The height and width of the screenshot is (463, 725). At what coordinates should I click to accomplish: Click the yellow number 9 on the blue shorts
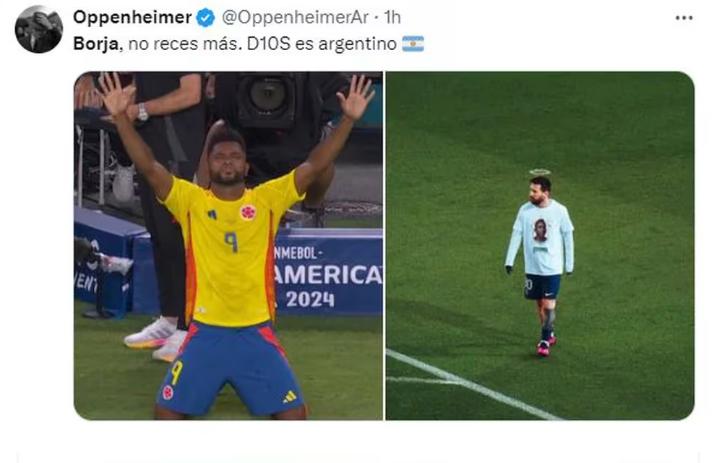pos(176,373)
